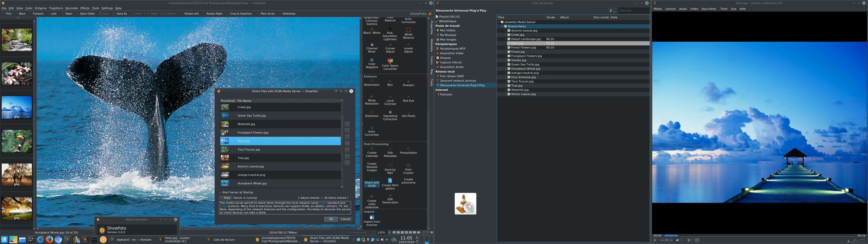Open the Sous-titres menu in VLC
This screenshot has width=868, height=244.
(x=708, y=9)
